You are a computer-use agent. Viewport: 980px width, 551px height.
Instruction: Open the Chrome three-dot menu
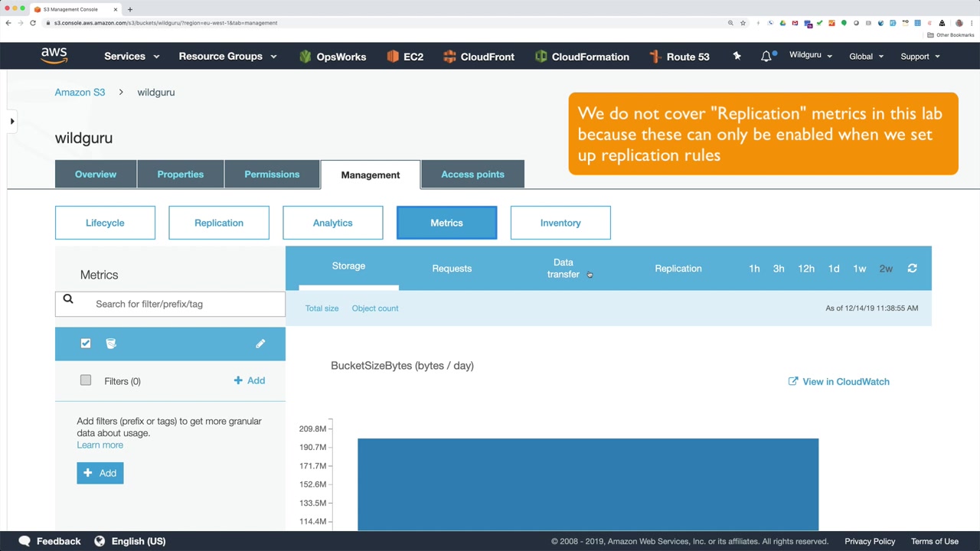click(x=972, y=23)
